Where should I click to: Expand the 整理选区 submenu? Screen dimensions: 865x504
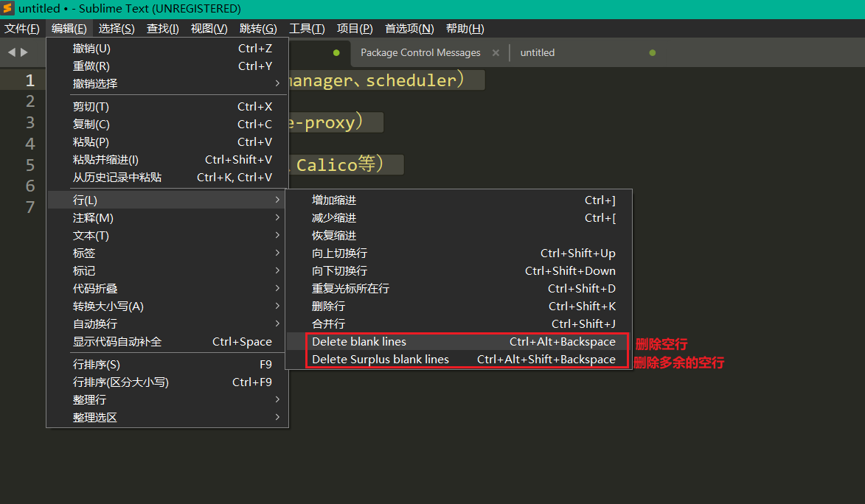[x=167, y=418]
